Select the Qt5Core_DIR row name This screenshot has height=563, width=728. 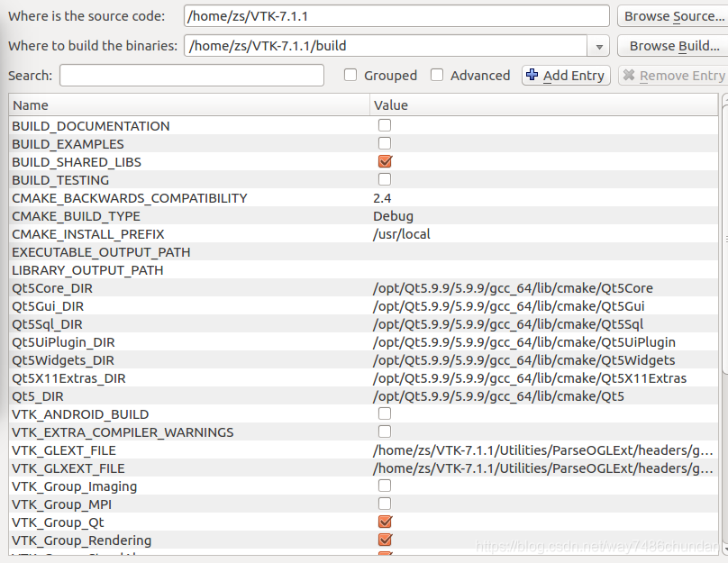pos(52,288)
